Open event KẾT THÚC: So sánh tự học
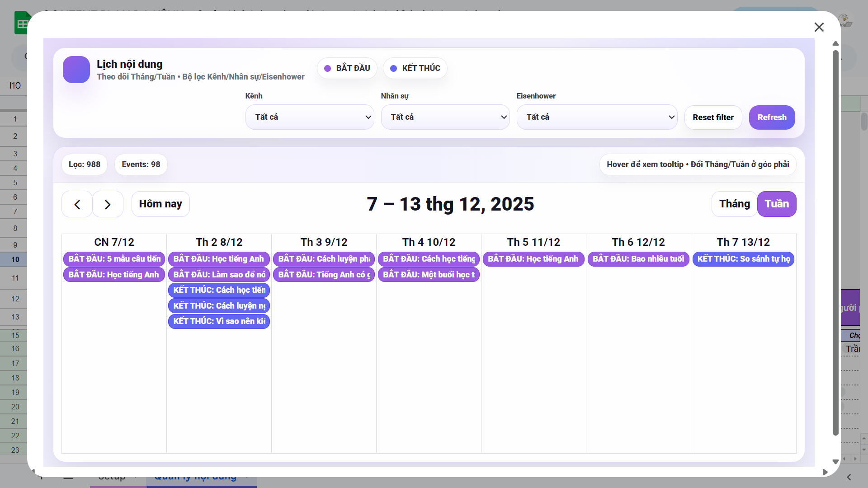 743,259
